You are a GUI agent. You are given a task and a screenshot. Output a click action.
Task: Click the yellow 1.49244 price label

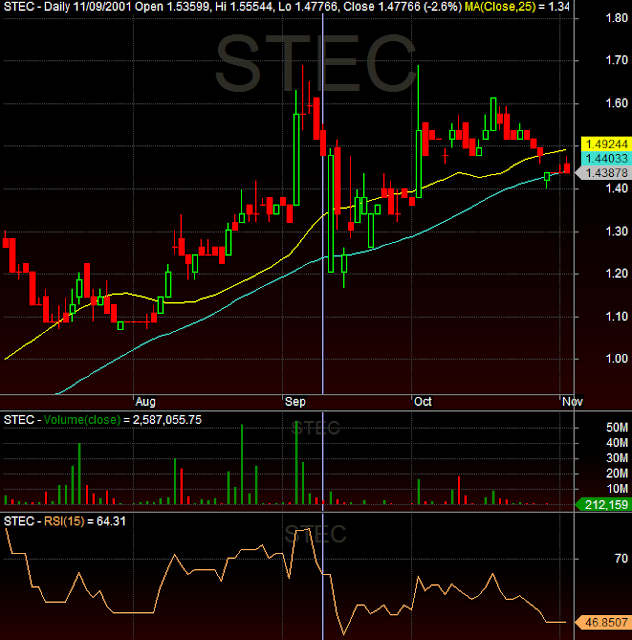pos(606,144)
